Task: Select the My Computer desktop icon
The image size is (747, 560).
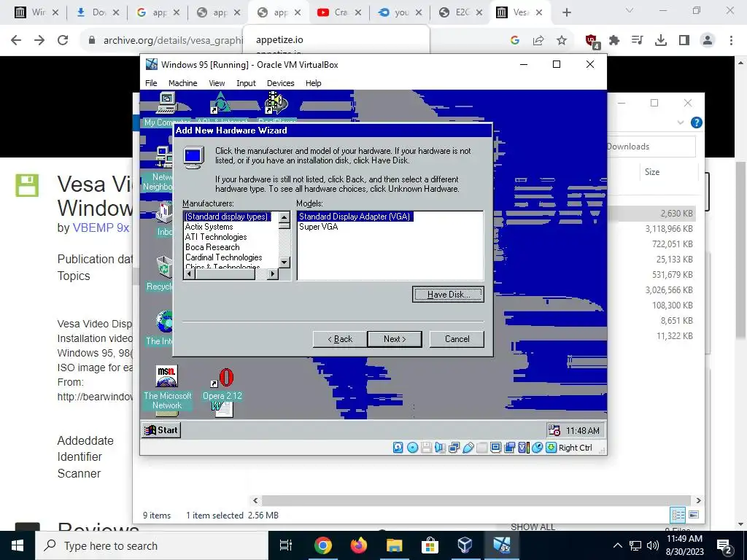Action: [167, 109]
